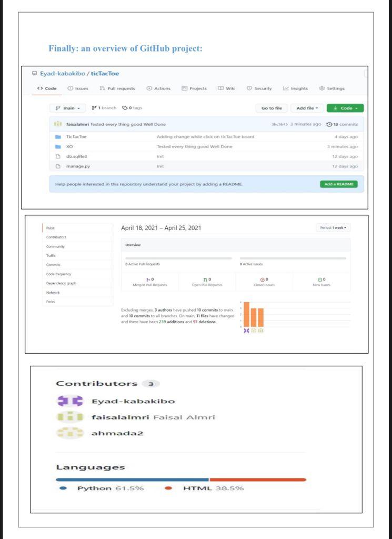Open the 13 commits history link
Screen dimensions: 392x539
coord(342,124)
